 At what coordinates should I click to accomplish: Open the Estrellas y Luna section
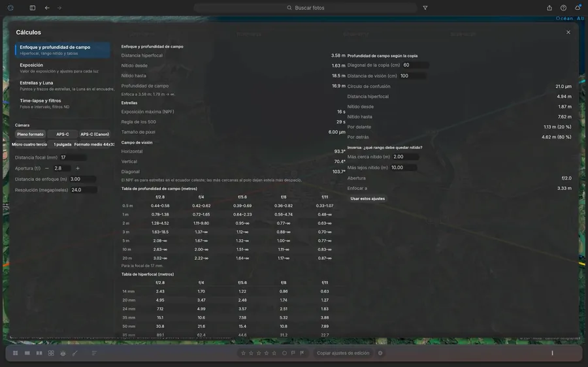point(63,86)
